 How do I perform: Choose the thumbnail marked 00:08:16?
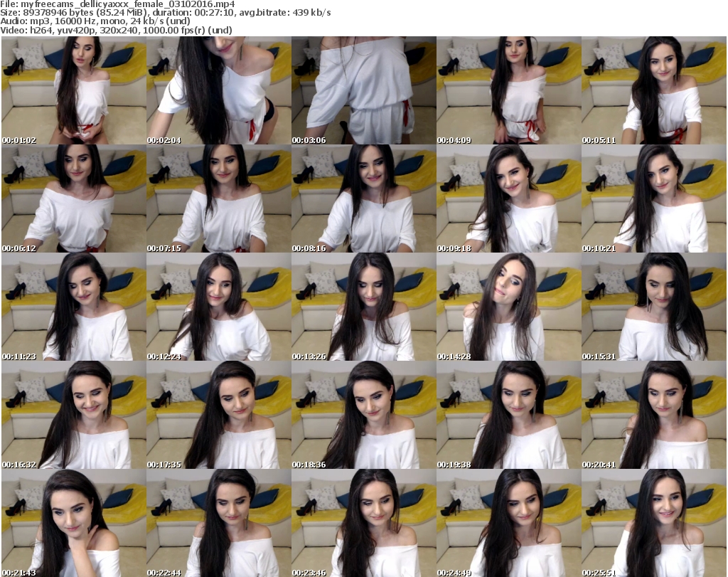click(x=363, y=198)
